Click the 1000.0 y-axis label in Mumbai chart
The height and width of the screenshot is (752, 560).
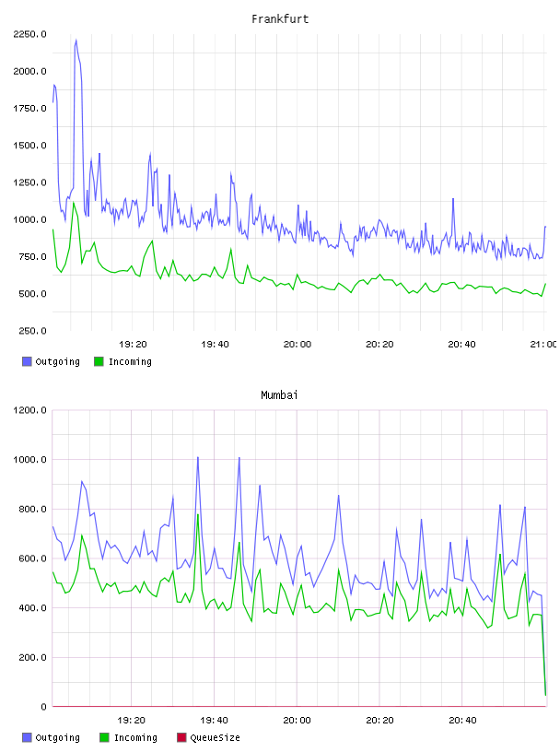(29, 460)
